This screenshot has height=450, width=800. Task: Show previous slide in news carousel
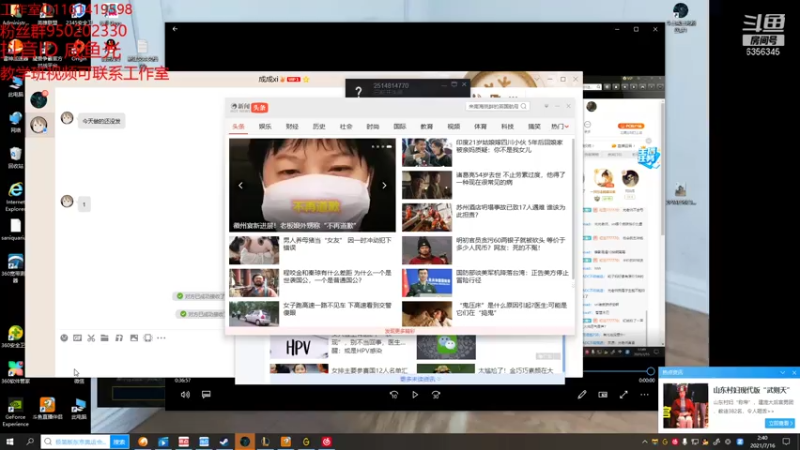click(x=241, y=186)
